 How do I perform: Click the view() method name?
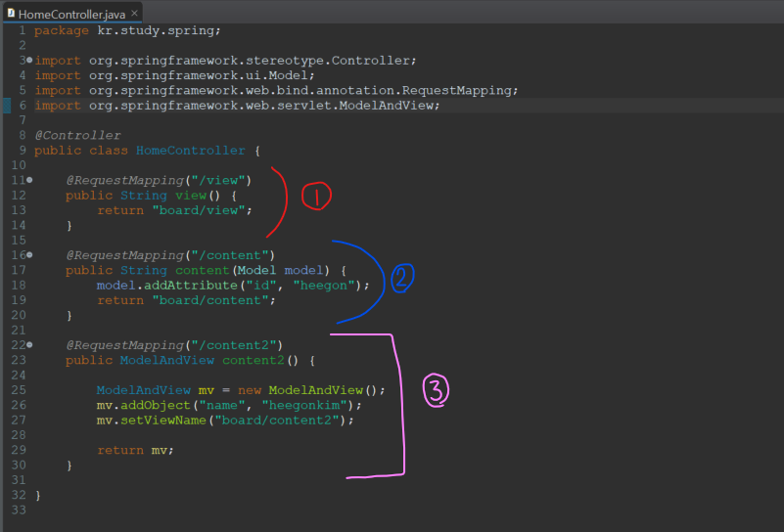pyautogui.click(x=191, y=196)
